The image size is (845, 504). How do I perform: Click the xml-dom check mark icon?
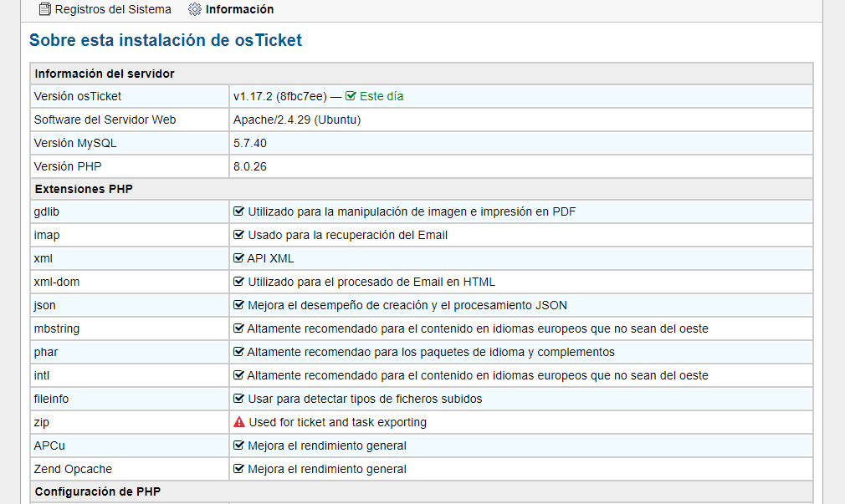238,282
